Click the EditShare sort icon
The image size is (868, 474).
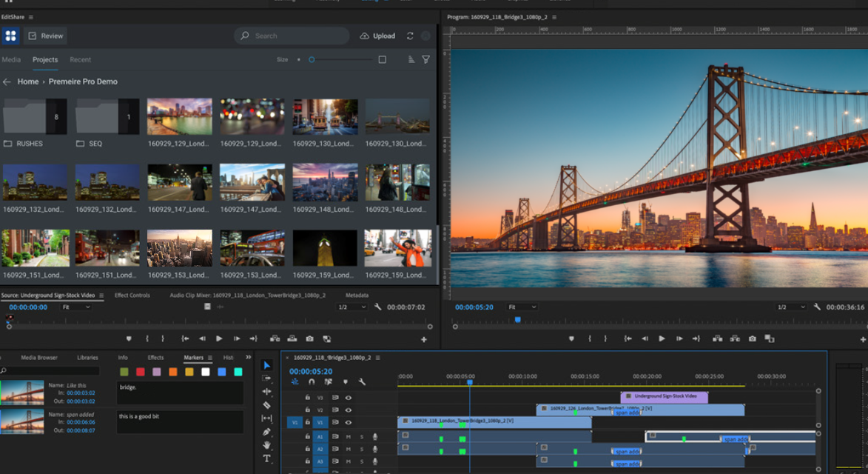(x=411, y=59)
